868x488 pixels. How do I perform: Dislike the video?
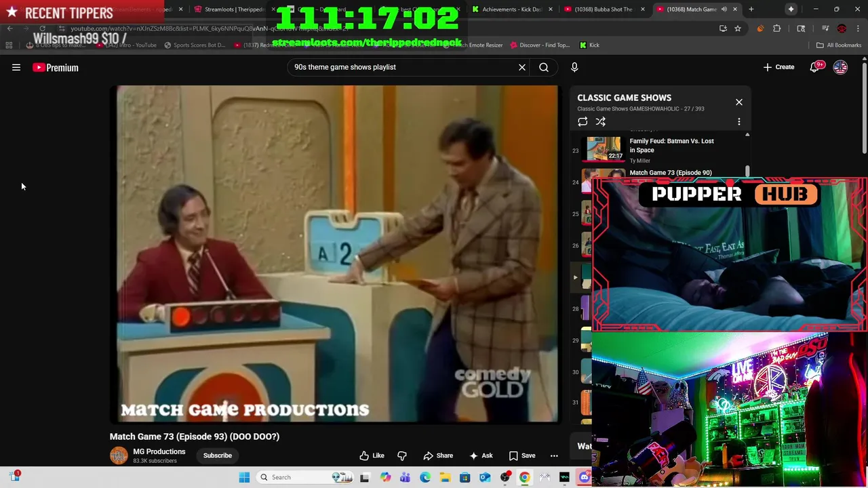point(402,455)
